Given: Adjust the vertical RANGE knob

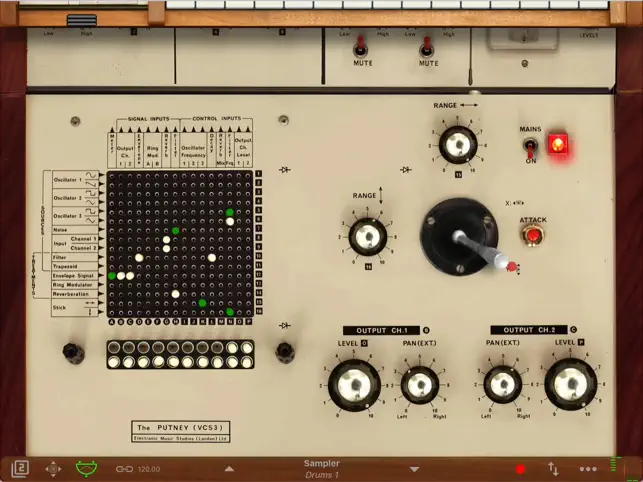Looking at the screenshot, I should click(368, 237).
